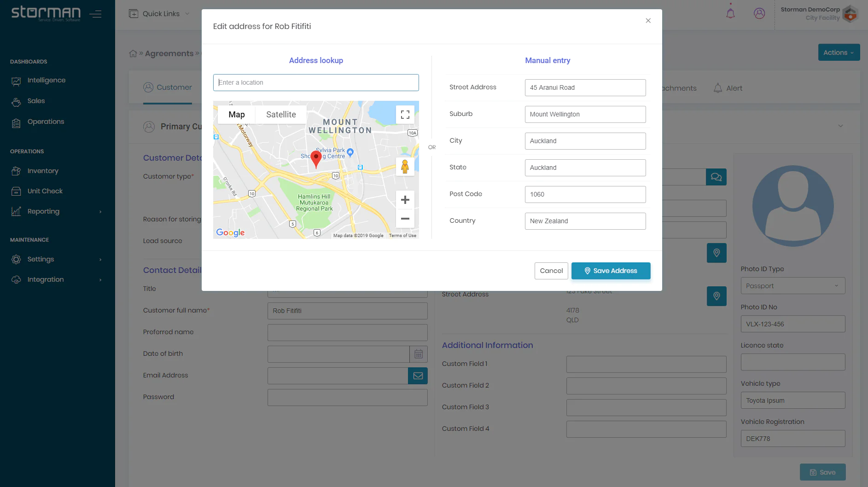Open the Photo ID Type dropdown showing Passport
This screenshot has width=868, height=487.
pos(792,285)
